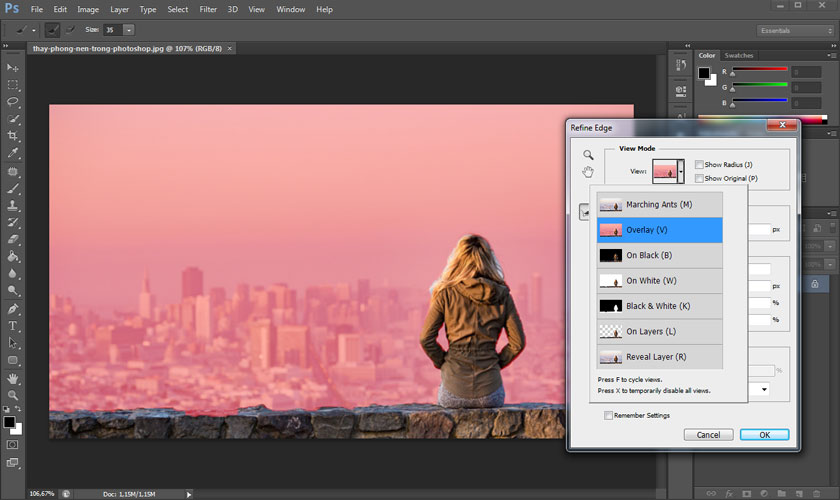
Task: Choose Black & White (K) view
Action: pos(659,306)
